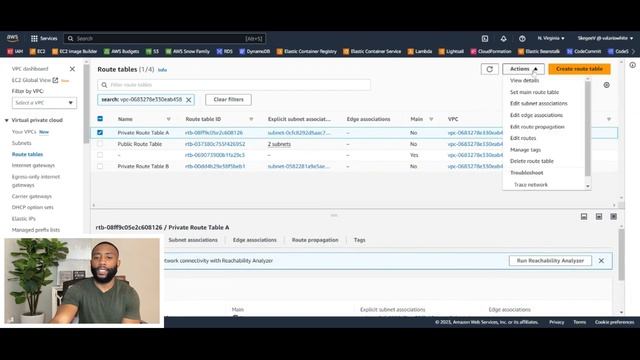Viewport: 640px width, 360px height.
Task: Choose Delete route table
Action: tap(531, 161)
